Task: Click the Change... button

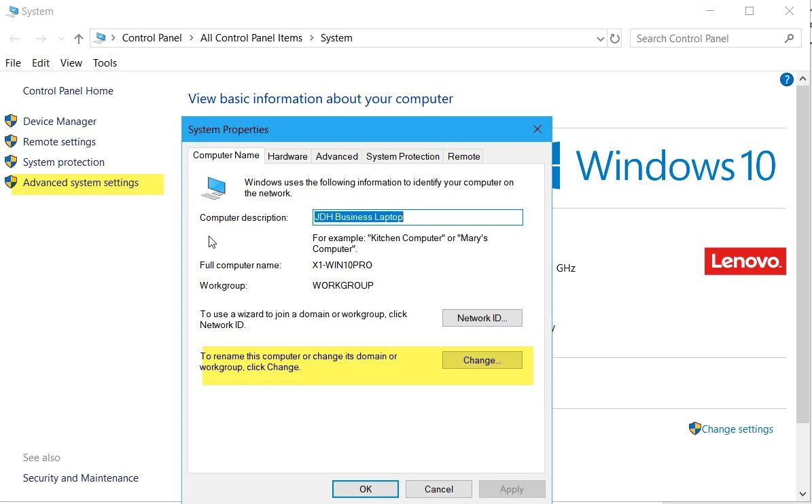Action: [x=482, y=360]
